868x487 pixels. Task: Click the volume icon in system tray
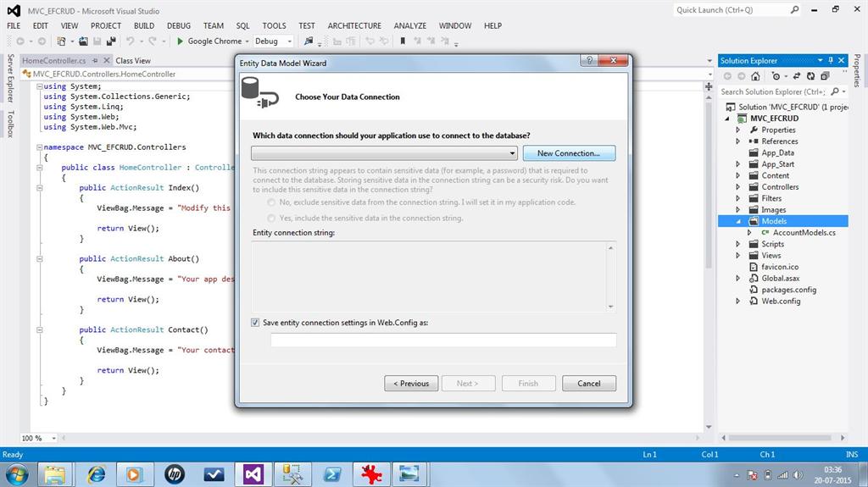[x=797, y=475]
